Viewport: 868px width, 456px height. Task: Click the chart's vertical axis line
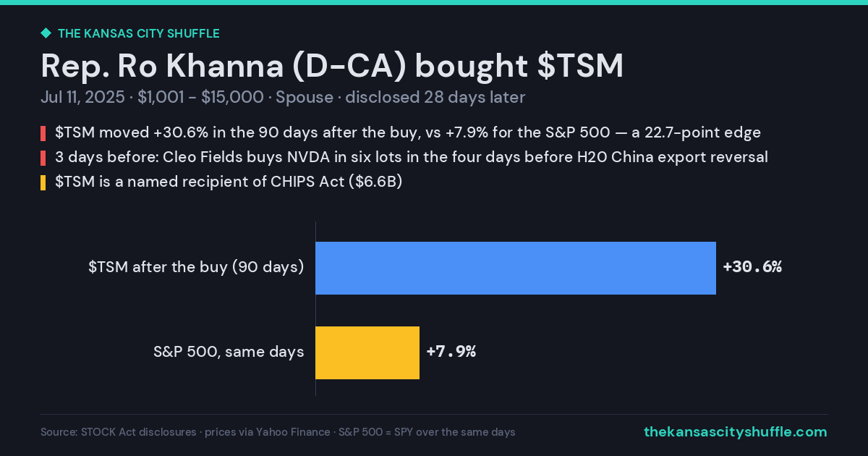click(315, 309)
